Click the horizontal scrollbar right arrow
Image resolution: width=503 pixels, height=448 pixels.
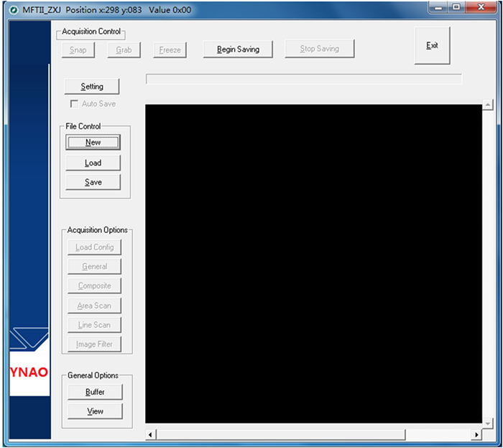(x=476, y=434)
